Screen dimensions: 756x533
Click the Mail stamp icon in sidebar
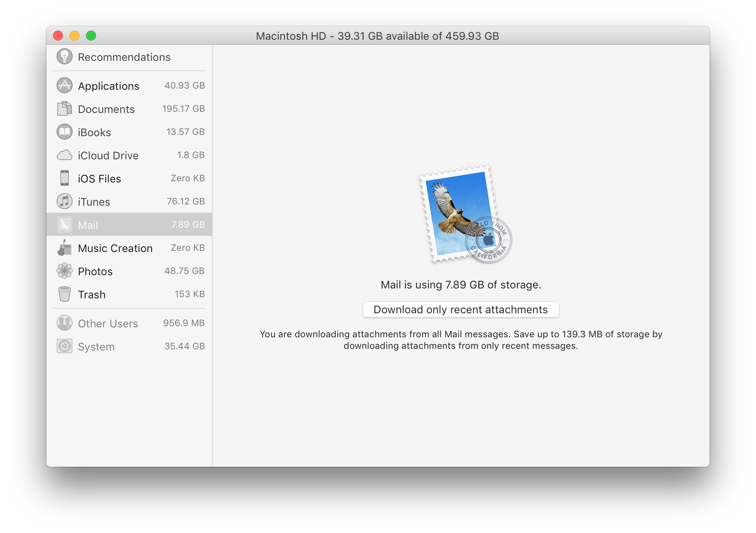tap(65, 225)
